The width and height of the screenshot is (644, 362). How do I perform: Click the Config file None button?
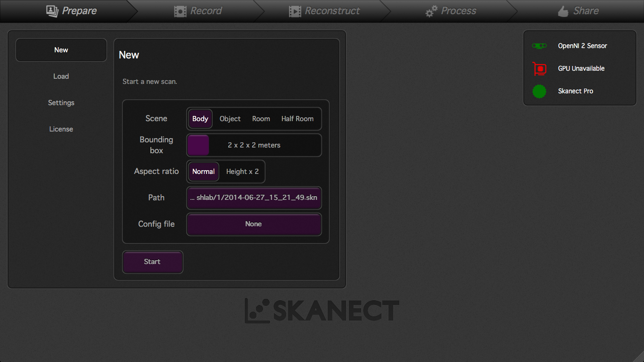click(x=254, y=224)
